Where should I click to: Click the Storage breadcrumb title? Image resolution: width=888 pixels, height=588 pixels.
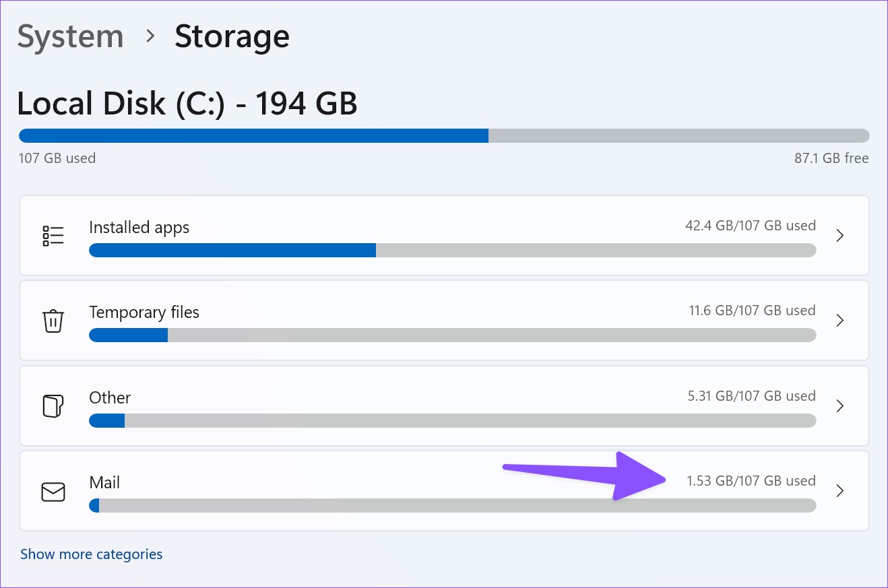click(x=232, y=37)
